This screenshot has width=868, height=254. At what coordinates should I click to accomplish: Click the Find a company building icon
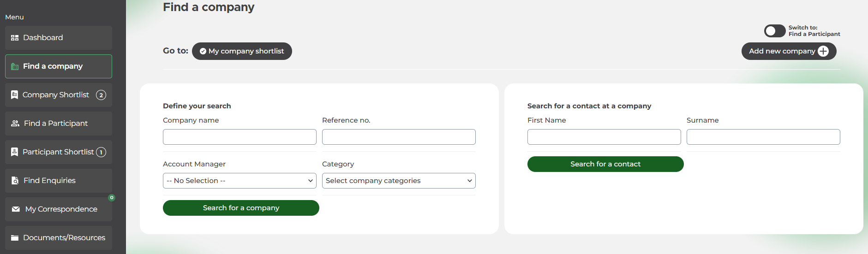tap(15, 66)
